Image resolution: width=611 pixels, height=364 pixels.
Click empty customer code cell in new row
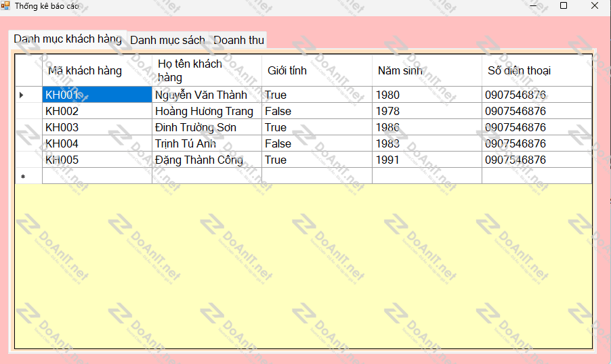[97, 176]
